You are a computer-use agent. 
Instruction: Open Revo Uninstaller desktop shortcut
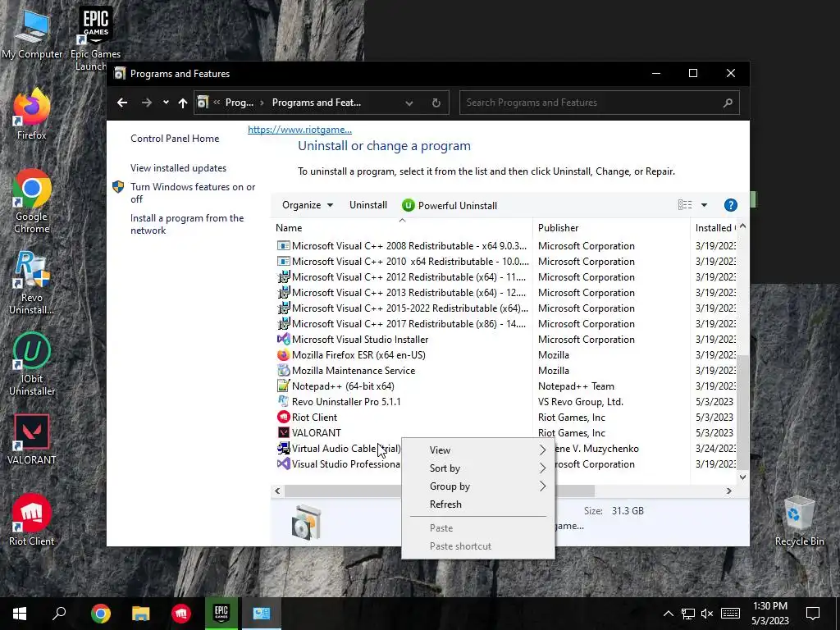32,283
